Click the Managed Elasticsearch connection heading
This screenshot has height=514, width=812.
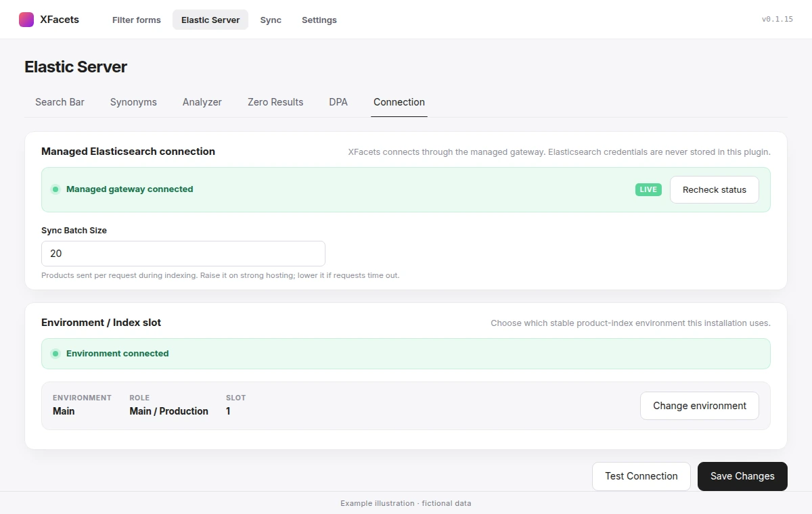tap(128, 151)
